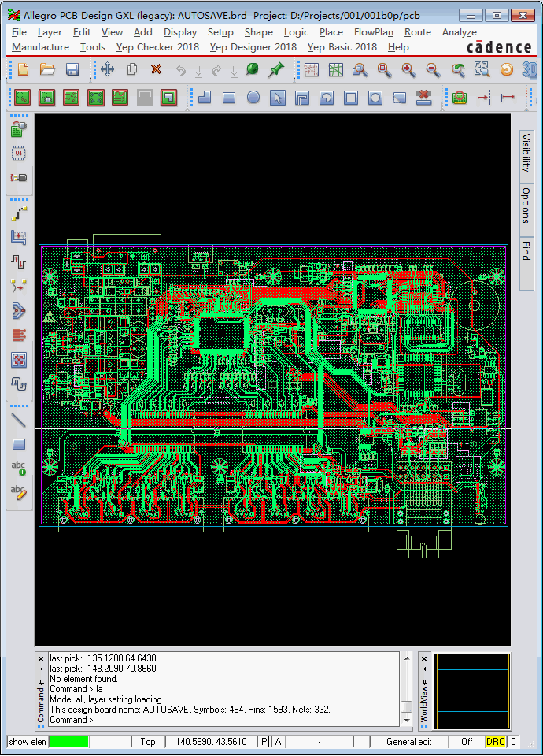The height and width of the screenshot is (756, 543).
Task: Click the New file toolbar icon
Action: coord(23,70)
